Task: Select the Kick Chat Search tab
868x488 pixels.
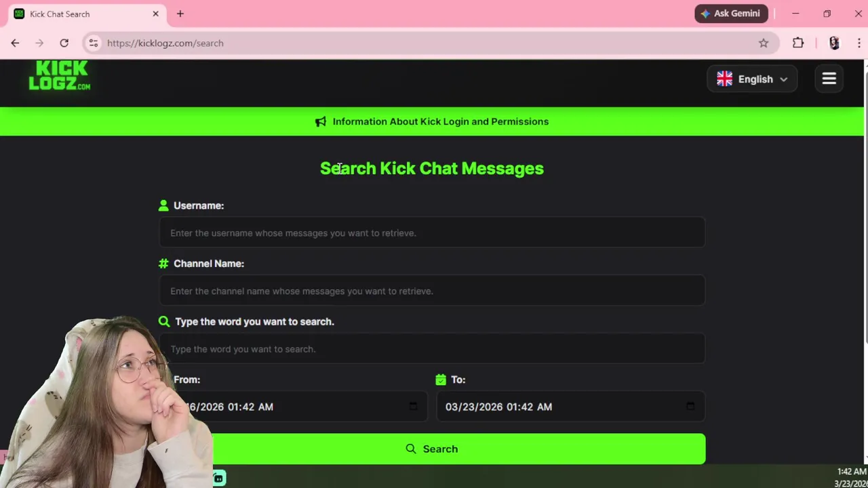Action: click(x=87, y=14)
